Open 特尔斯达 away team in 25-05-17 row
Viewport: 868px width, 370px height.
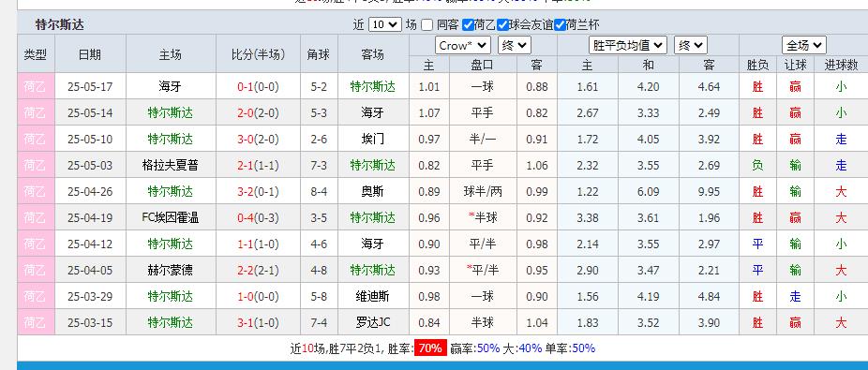pos(373,86)
